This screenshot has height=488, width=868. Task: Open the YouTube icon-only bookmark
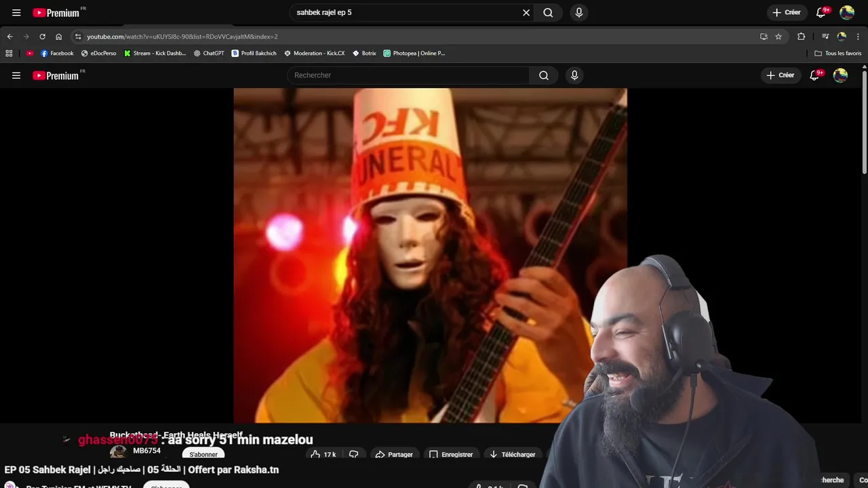pyautogui.click(x=30, y=53)
